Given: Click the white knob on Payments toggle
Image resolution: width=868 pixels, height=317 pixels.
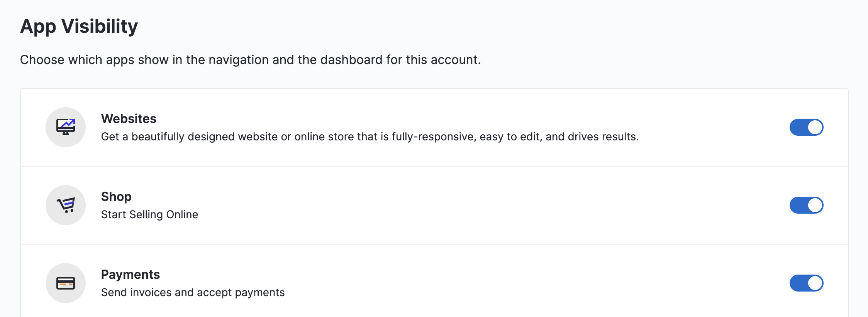Looking at the screenshot, I should [x=815, y=283].
